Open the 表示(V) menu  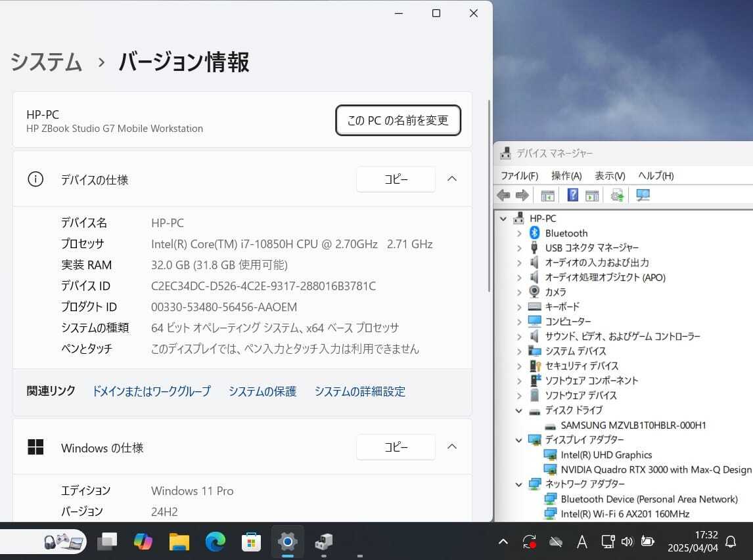tap(610, 176)
